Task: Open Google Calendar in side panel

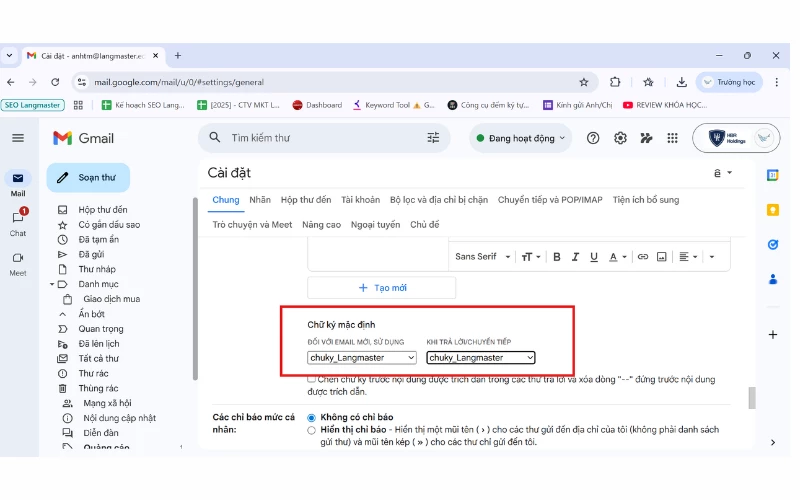Action: coord(772,175)
